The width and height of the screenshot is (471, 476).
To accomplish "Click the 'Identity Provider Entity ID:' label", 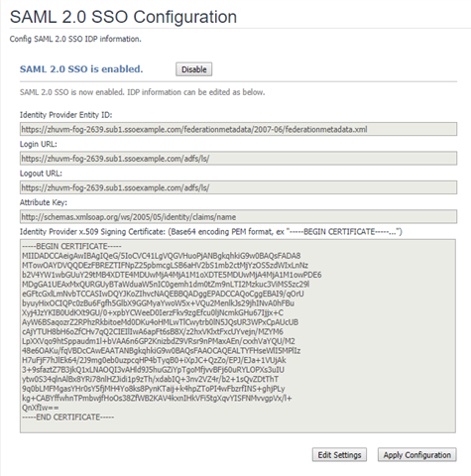I will 66,115.
